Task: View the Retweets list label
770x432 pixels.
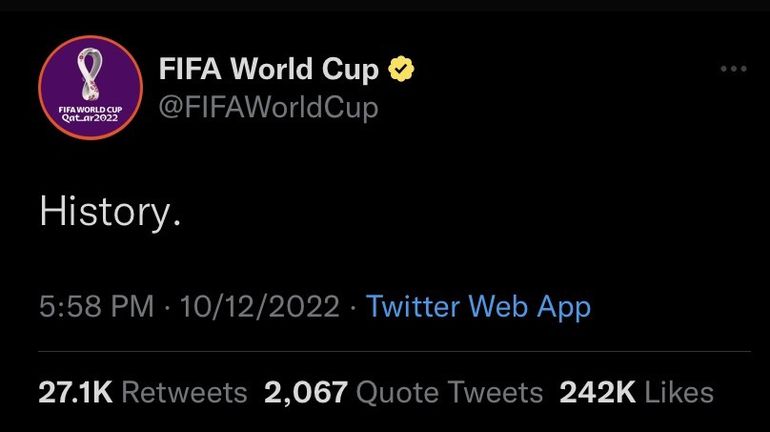Action: (183, 392)
